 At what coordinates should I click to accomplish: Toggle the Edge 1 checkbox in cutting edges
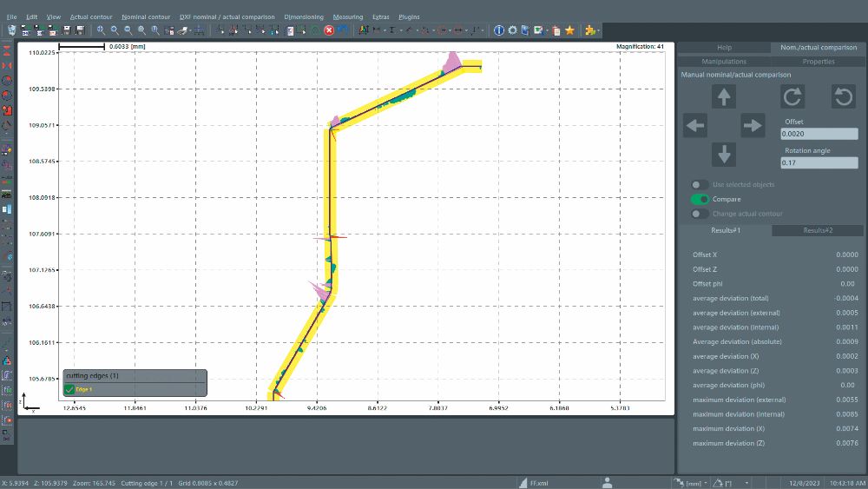(69, 389)
